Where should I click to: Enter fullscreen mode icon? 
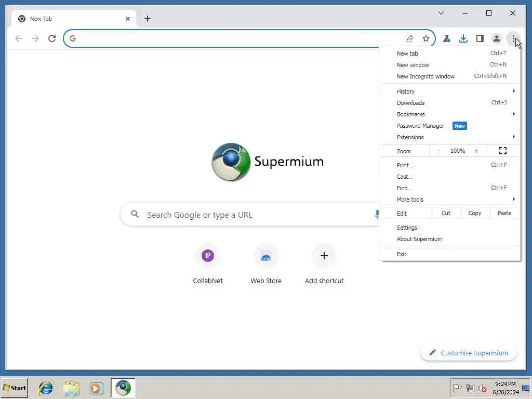tap(502, 151)
